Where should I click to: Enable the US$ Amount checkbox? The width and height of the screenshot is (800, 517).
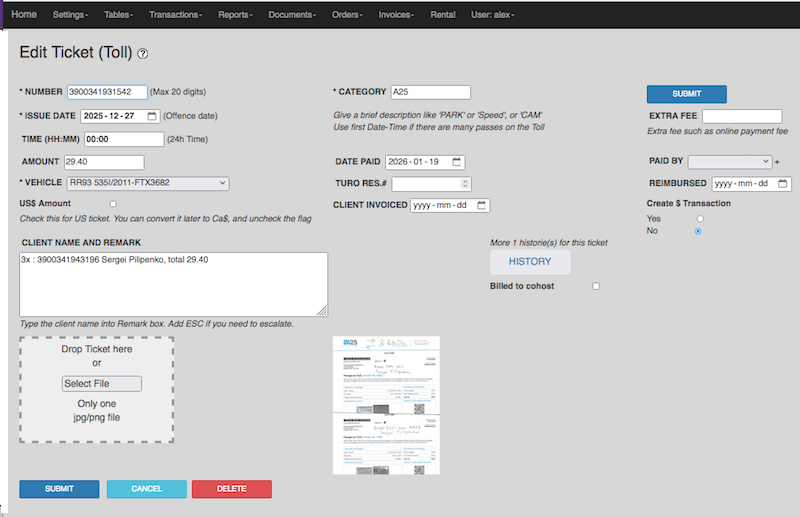point(113,204)
